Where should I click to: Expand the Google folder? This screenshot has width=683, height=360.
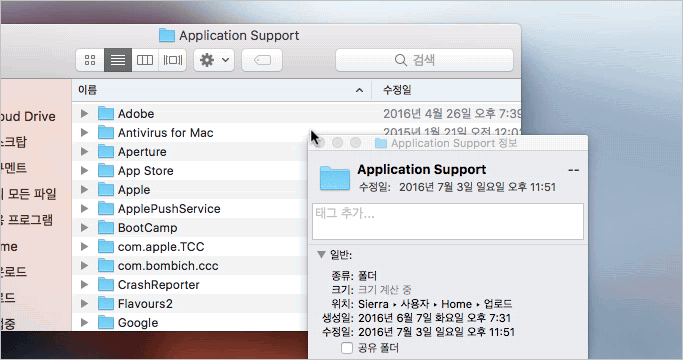tap(85, 323)
